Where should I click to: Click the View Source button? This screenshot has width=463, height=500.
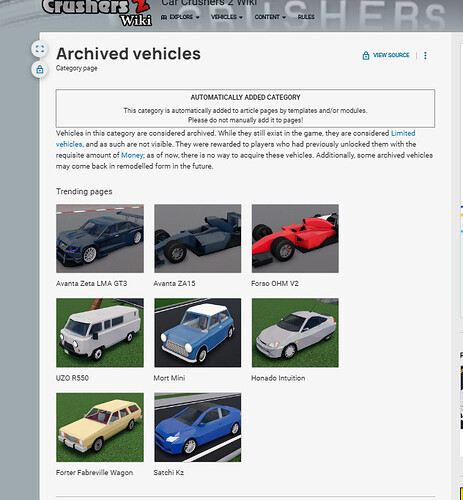click(386, 55)
